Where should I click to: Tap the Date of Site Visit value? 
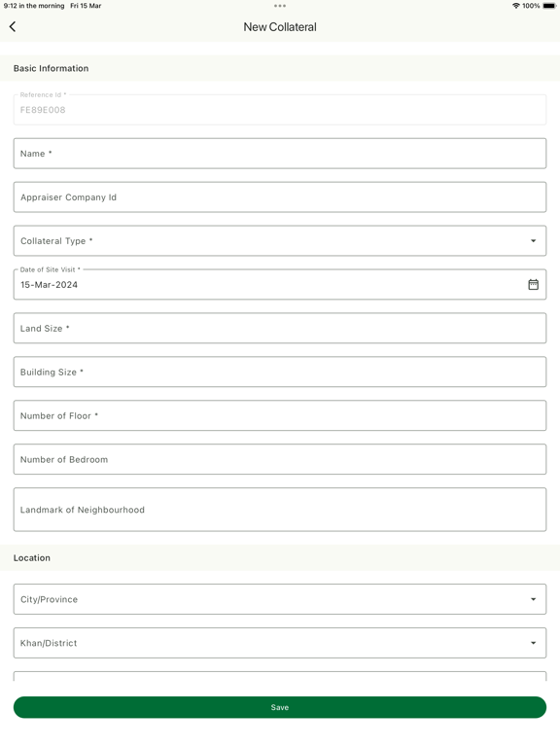coord(49,285)
